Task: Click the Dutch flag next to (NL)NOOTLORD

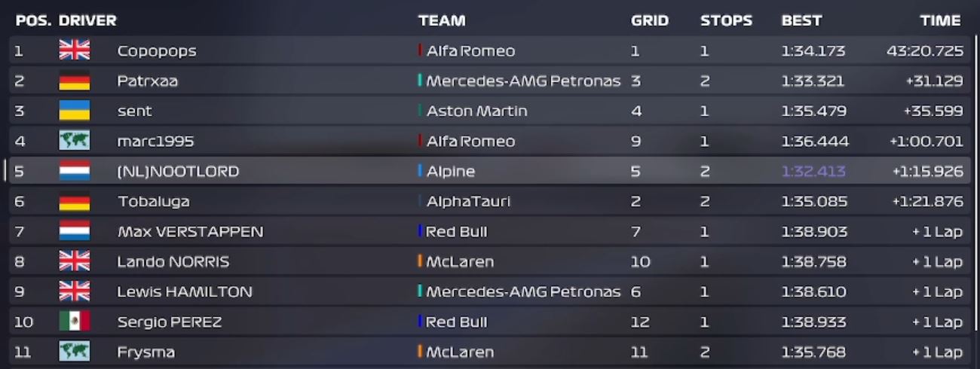Action: pos(74,171)
